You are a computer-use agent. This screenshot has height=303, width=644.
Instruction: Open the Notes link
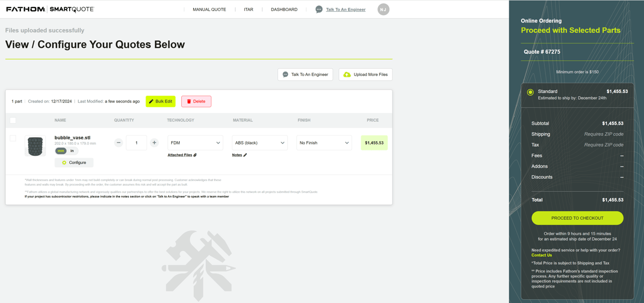[239, 155]
